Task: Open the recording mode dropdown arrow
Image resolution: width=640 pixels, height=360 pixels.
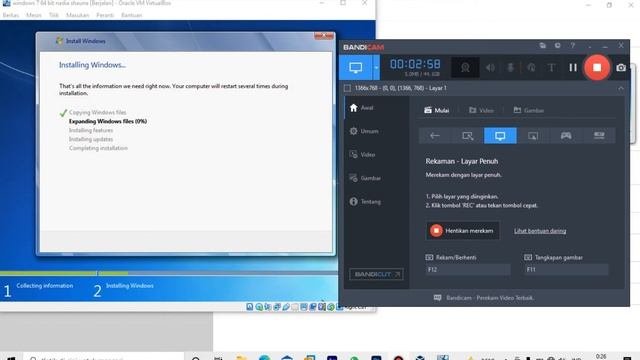Action: click(376, 67)
